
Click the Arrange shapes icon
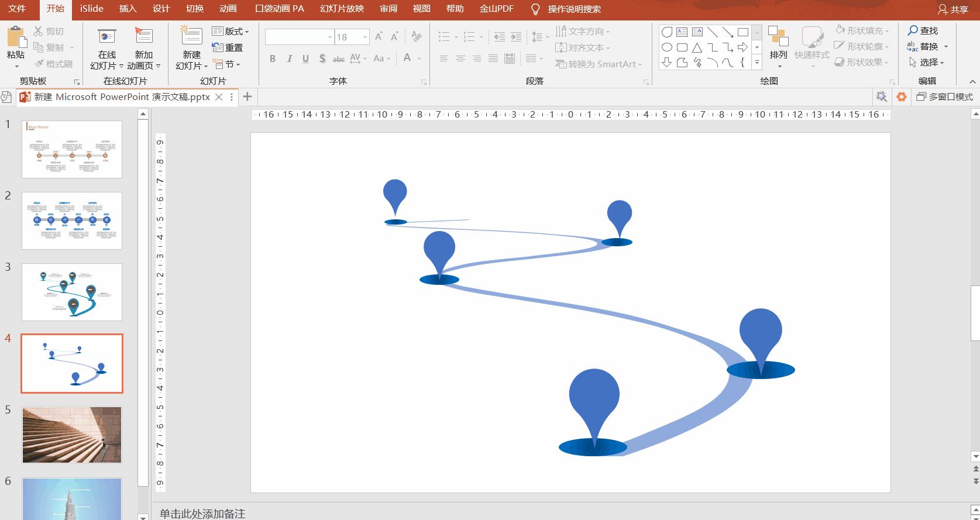point(778,36)
